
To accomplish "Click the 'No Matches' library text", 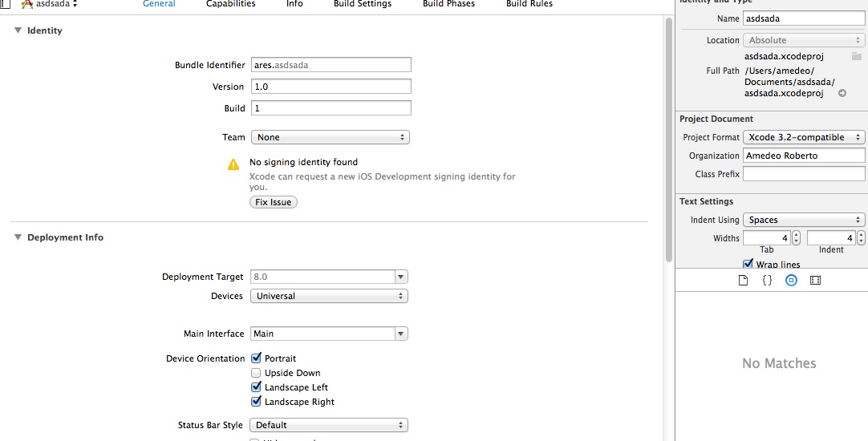I will coord(779,363).
